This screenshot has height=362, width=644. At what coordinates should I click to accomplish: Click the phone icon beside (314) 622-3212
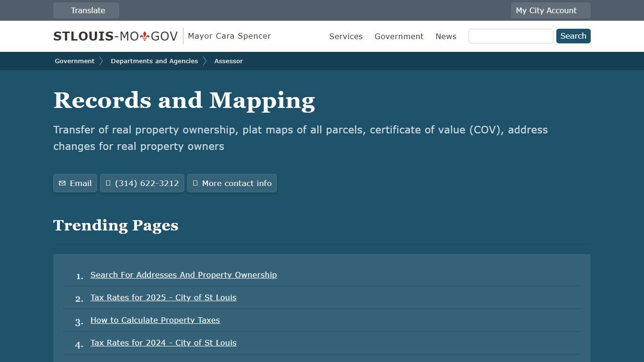108,183
